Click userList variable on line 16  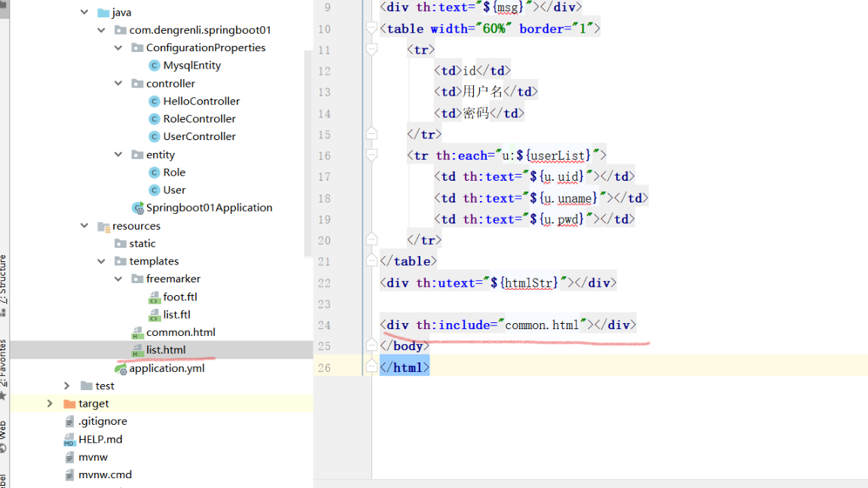557,156
